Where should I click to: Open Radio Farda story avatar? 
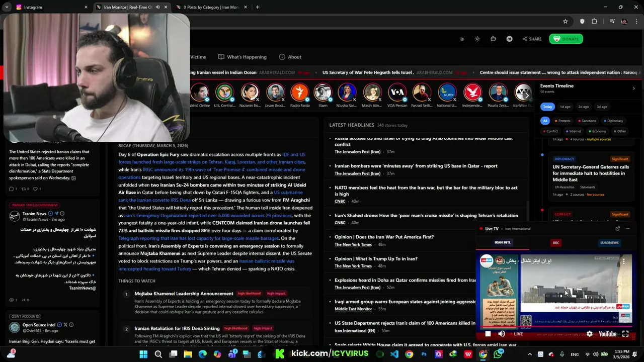pyautogui.click(x=299, y=93)
